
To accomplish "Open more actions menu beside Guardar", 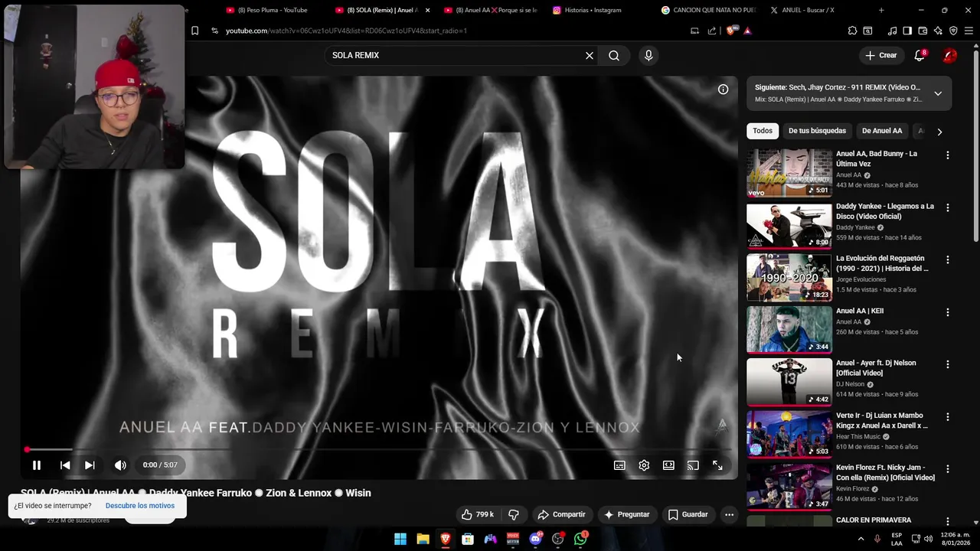I will [729, 514].
